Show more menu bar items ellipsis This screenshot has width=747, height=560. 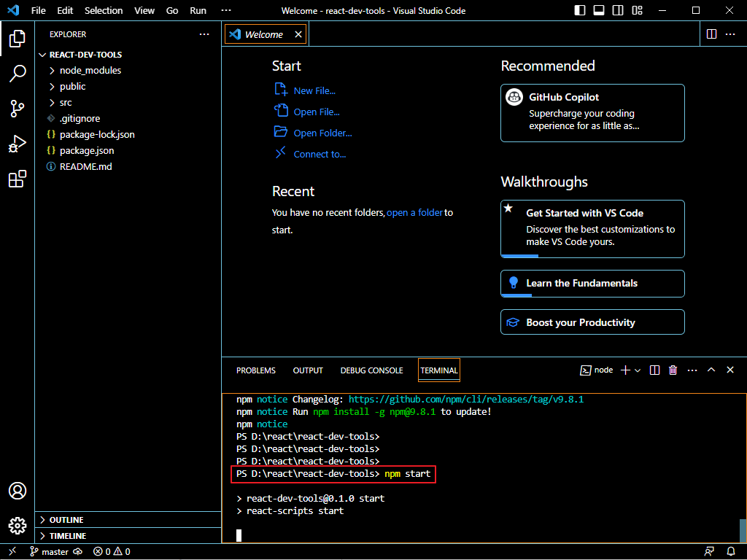[x=226, y=10]
